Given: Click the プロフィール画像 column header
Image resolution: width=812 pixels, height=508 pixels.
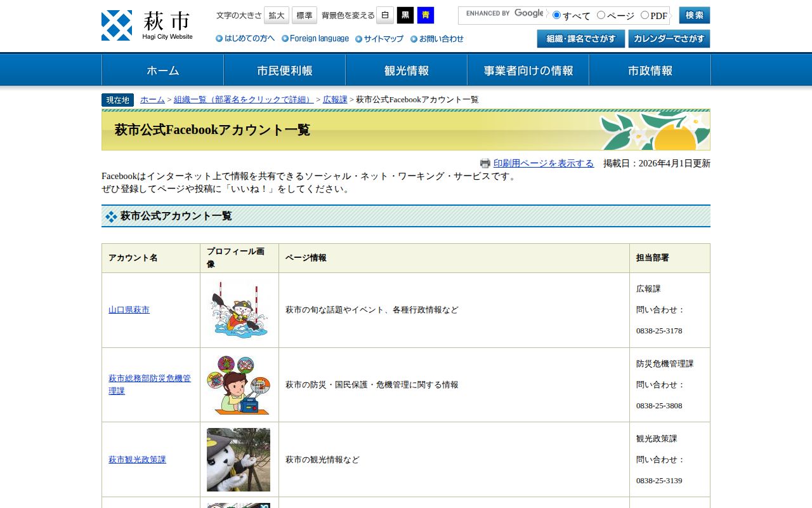Looking at the screenshot, I should tap(240, 258).
